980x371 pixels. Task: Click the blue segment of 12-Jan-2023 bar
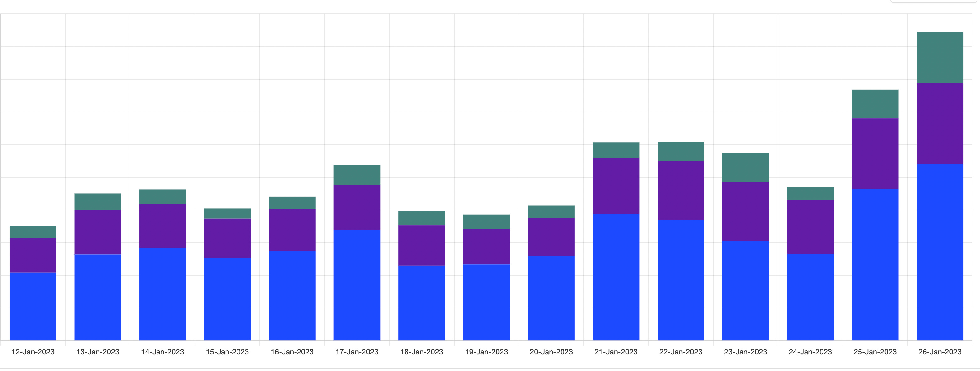coord(33,306)
